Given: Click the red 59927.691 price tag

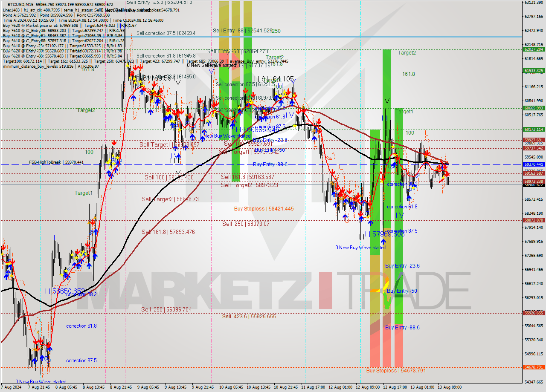Looking at the screenshot, I should (534, 140).
